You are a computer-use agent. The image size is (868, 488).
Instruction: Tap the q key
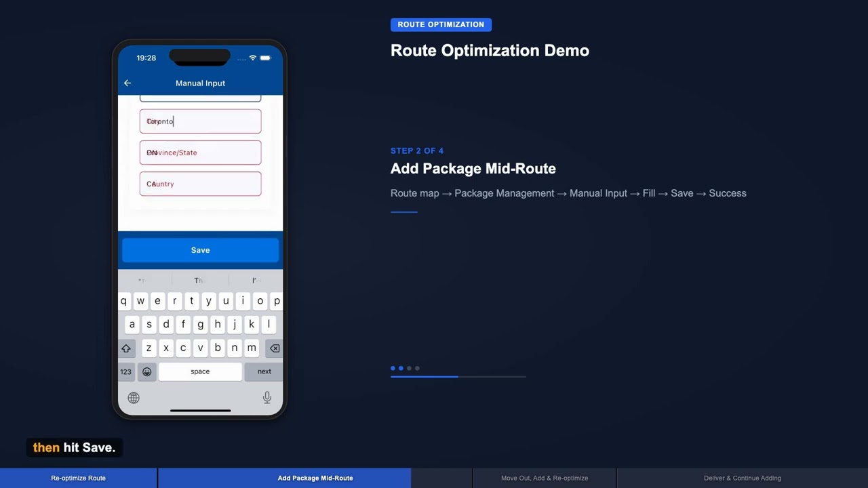[x=123, y=301]
